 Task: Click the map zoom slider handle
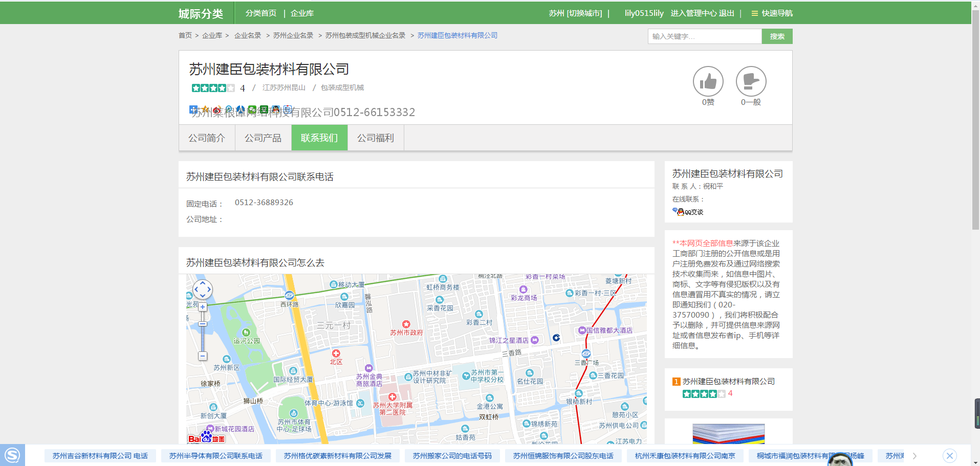[x=203, y=324]
